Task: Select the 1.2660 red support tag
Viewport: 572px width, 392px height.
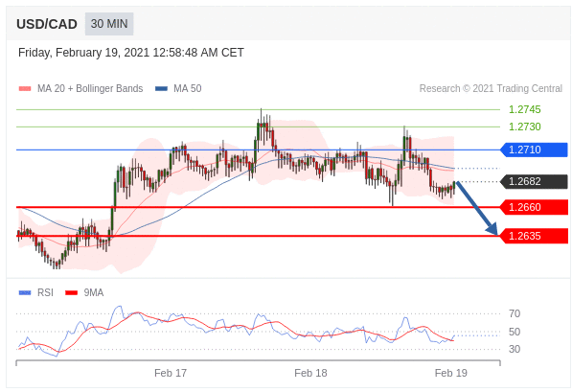Action: click(534, 207)
